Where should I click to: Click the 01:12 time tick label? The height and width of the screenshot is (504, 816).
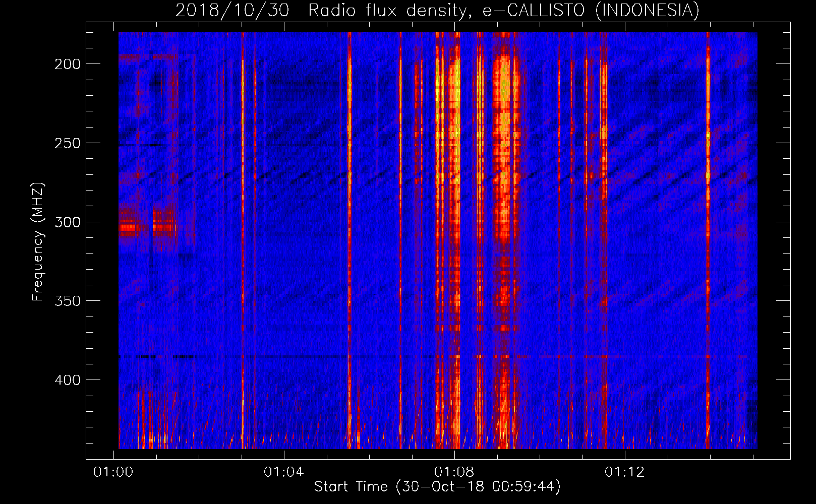pyautogui.click(x=625, y=472)
